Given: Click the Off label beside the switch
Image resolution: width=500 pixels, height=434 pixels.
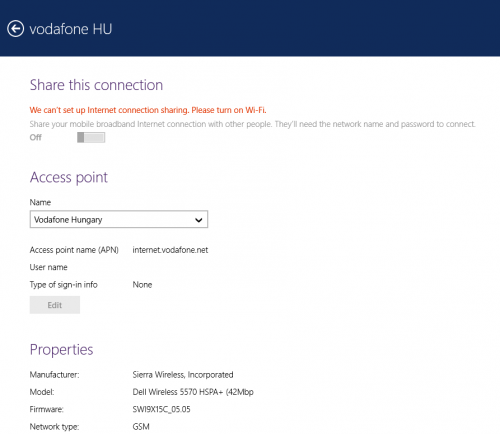Looking at the screenshot, I should [35, 137].
